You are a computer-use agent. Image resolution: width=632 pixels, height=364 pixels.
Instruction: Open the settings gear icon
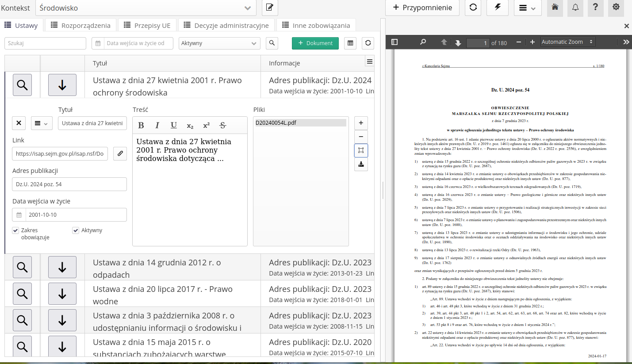point(616,8)
